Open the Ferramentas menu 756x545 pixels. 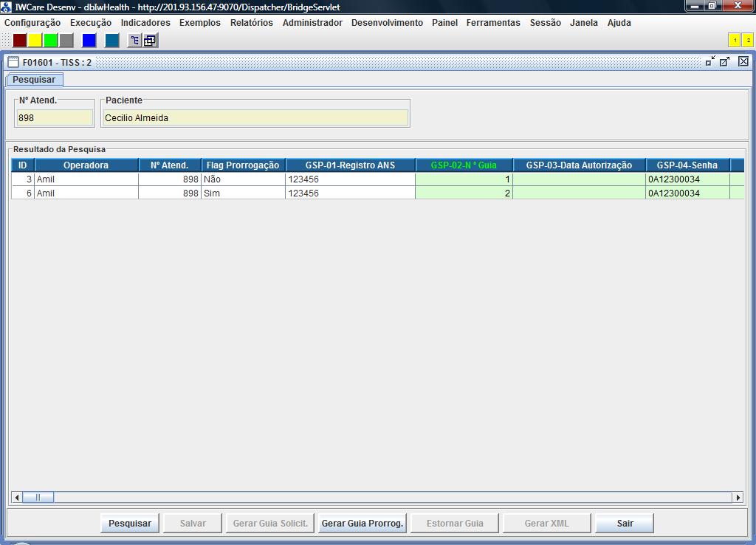(x=493, y=23)
